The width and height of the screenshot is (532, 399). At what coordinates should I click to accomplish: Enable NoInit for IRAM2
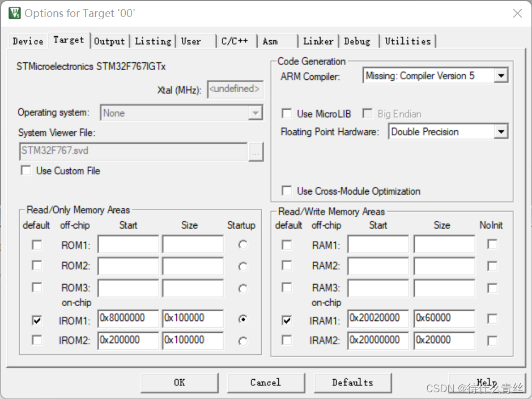(x=492, y=341)
